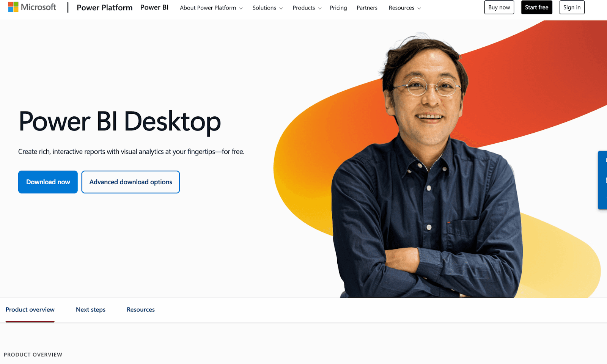Click the Download now button

point(48,182)
